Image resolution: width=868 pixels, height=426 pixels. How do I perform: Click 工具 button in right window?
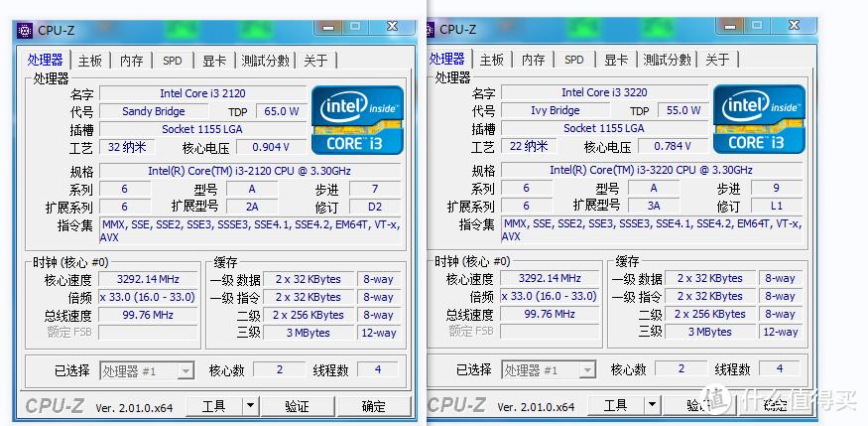pyautogui.click(x=616, y=405)
